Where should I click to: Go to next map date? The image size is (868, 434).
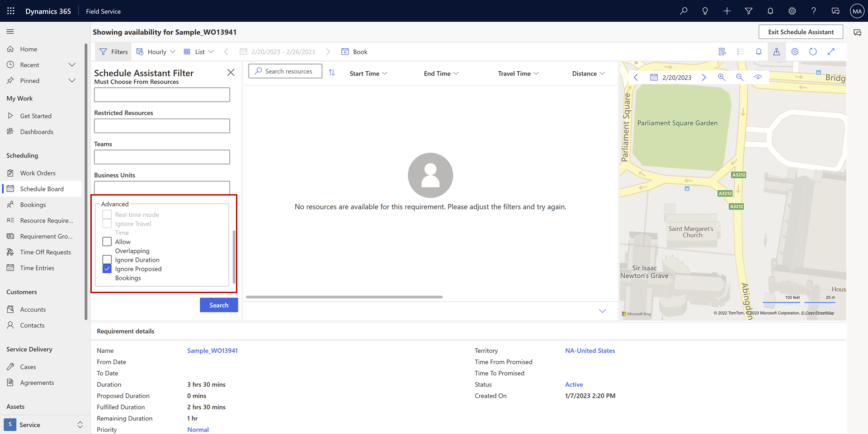tap(704, 77)
